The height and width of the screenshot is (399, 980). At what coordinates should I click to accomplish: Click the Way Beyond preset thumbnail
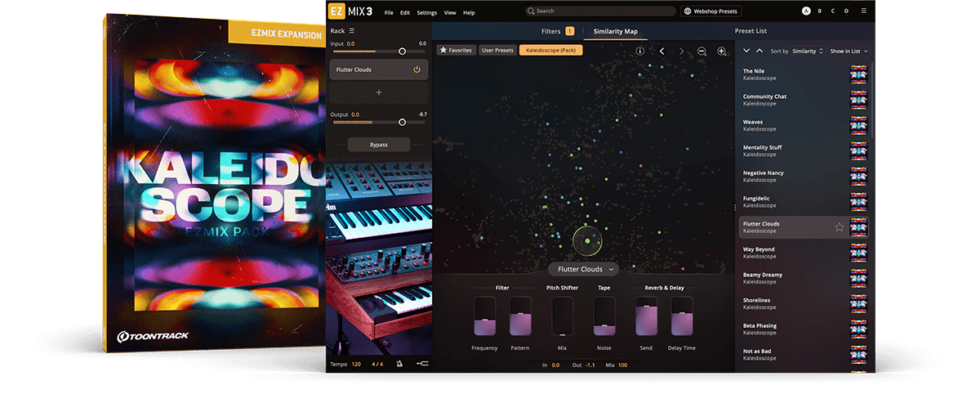pyautogui.click(x=858, y=253)
